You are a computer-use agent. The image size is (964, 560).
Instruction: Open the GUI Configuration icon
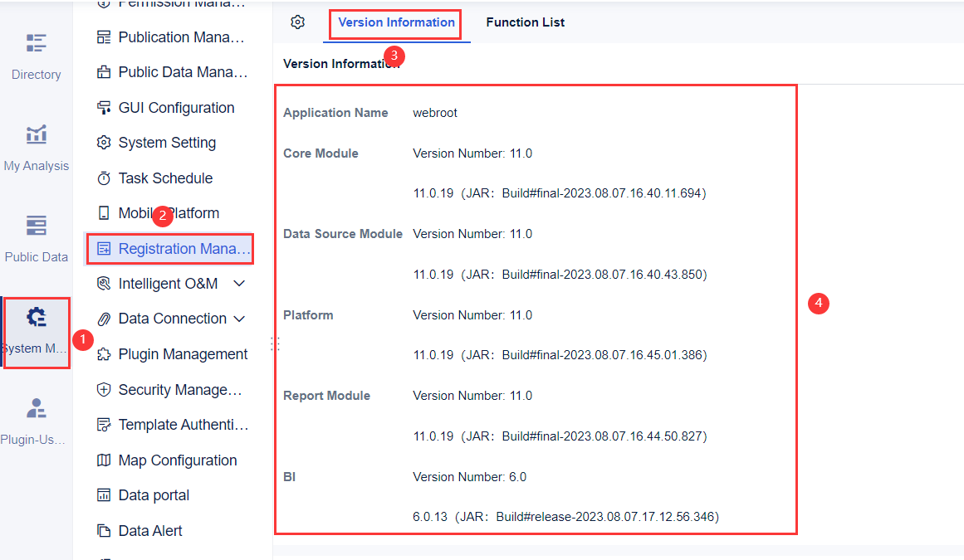pos(104,107)
